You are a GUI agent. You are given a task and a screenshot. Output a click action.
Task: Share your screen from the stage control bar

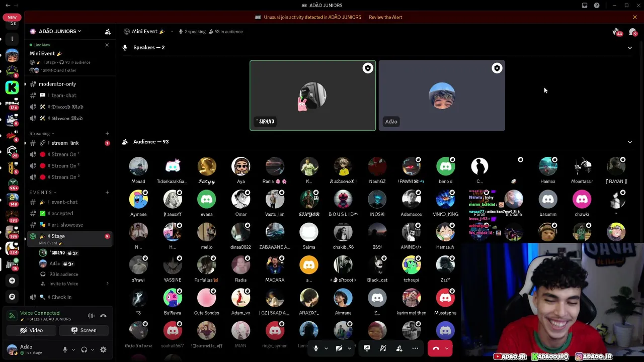(367, 348)
